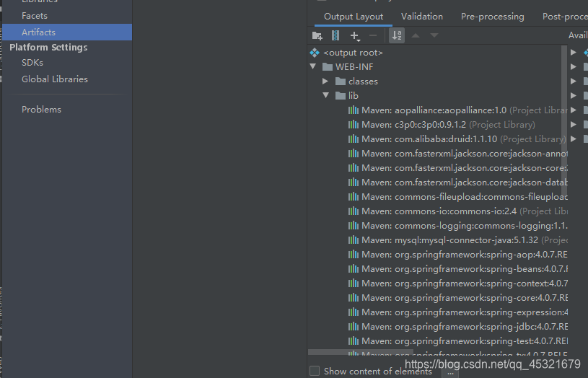Collapse the lib folder
Screen dimensions: 588x378
325,96
